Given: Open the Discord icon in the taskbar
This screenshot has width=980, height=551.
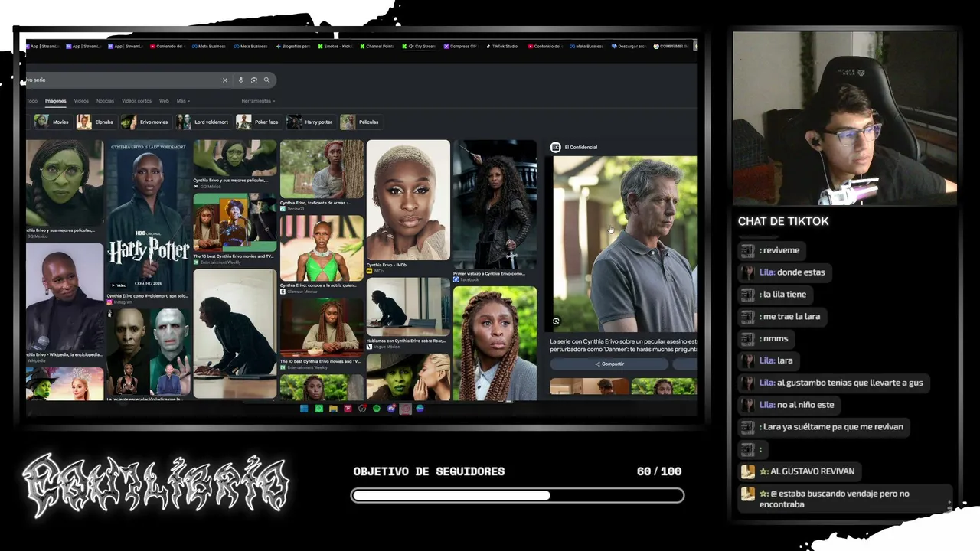Looking at the screenshot, I should [x=391, y=409].
